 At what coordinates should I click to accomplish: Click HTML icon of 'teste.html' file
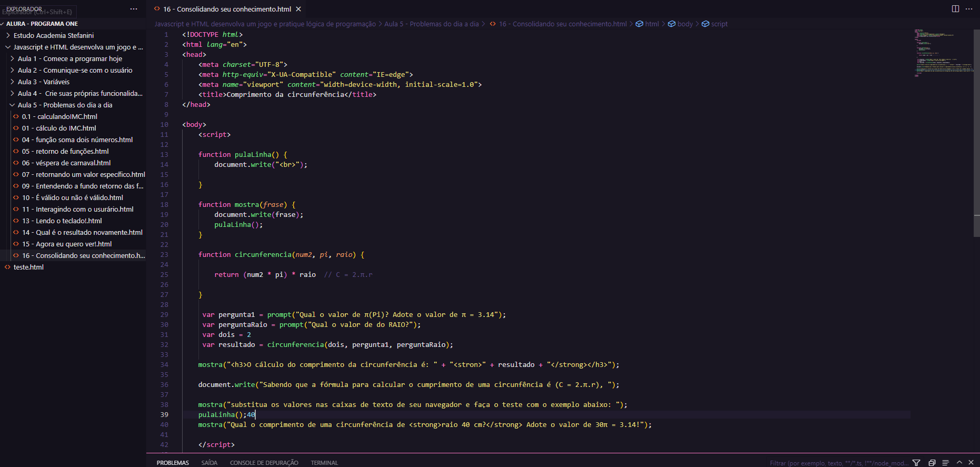pos(7,267)
